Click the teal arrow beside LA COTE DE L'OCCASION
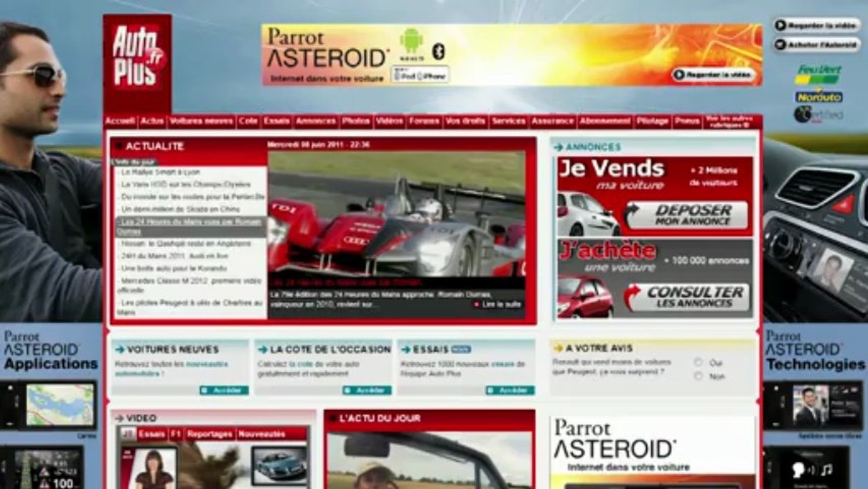 tap(263, 350)
